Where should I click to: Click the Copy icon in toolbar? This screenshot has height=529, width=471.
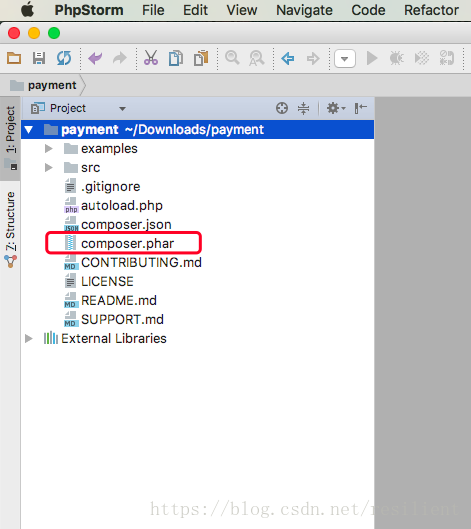(175, 58)
